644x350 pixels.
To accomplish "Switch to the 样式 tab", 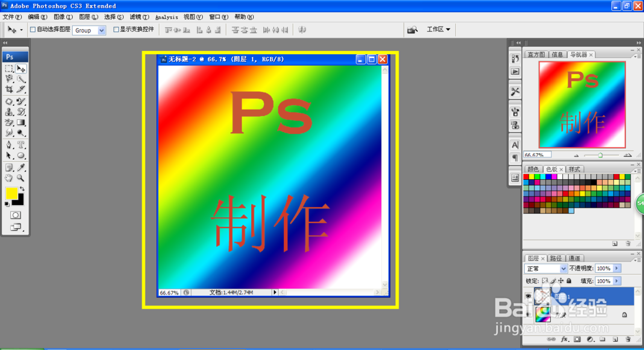I will pyautogui.click(x=574, y=169).
